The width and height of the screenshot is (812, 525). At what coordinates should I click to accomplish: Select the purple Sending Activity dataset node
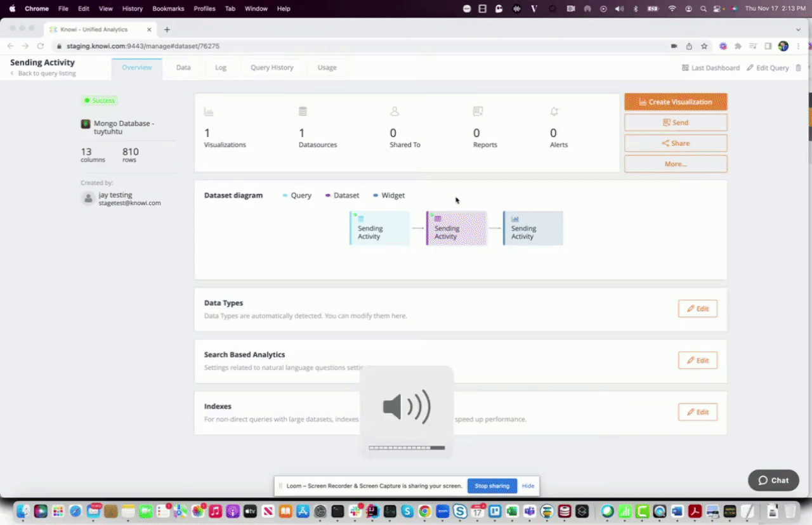[456, 228]
